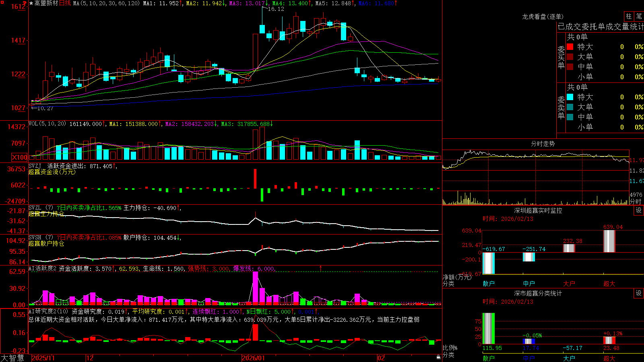Click the teal 大单 sell-order swatch
644x362 pixels.
click(570, 107)
